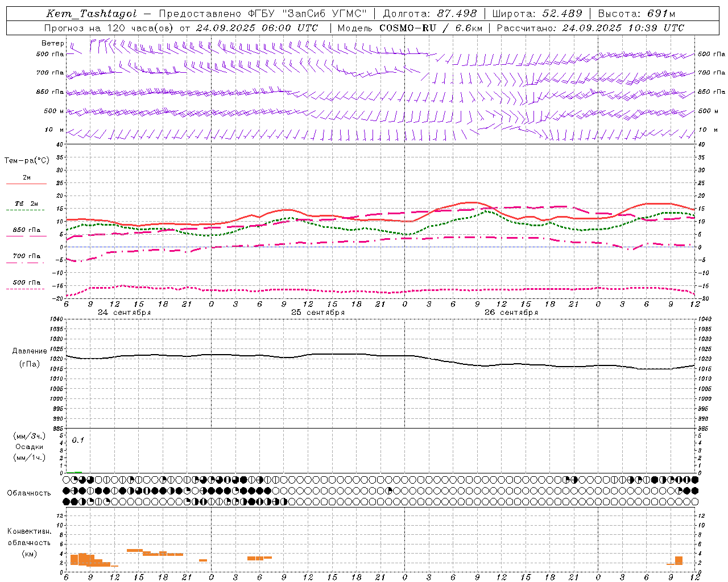Click the 'Конвективн.' convective cloud label
The height and width of the screenshot is (582, 728).
[x=29, y=531]
